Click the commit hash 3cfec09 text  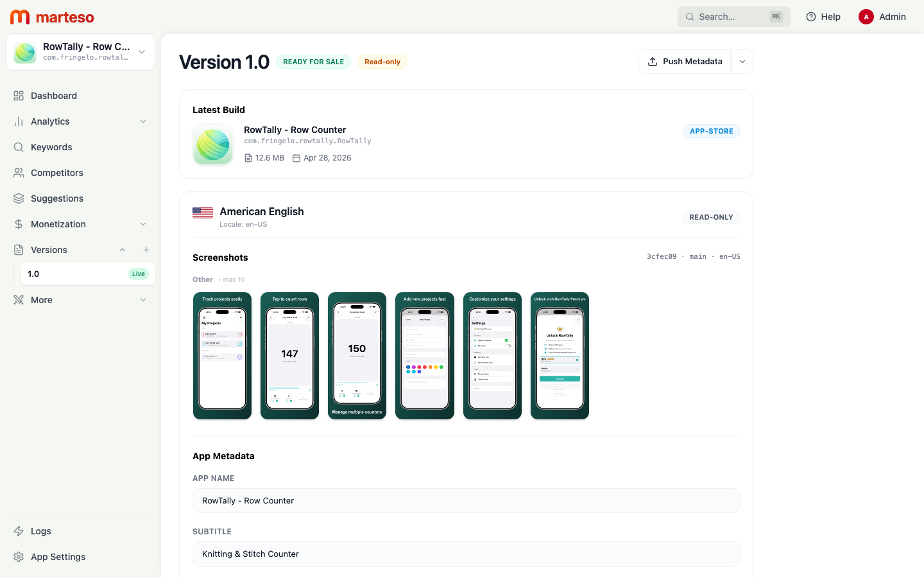662,256
